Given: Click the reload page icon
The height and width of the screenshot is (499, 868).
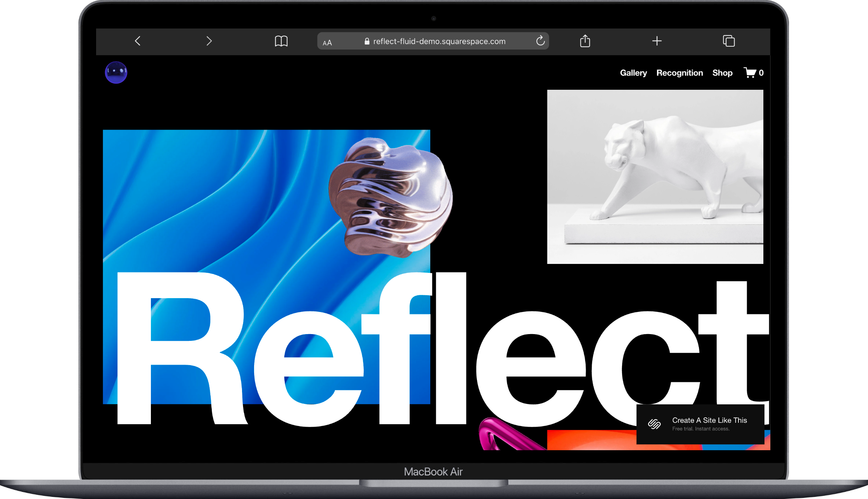Looking at the screenshot, I should pos(540,41).
